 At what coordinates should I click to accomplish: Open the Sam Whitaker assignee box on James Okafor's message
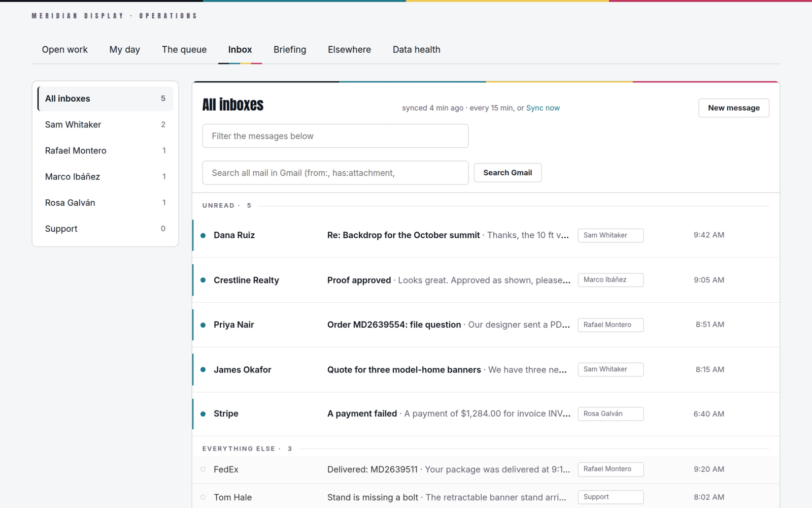pyautogui.click(x=611, y=369)
